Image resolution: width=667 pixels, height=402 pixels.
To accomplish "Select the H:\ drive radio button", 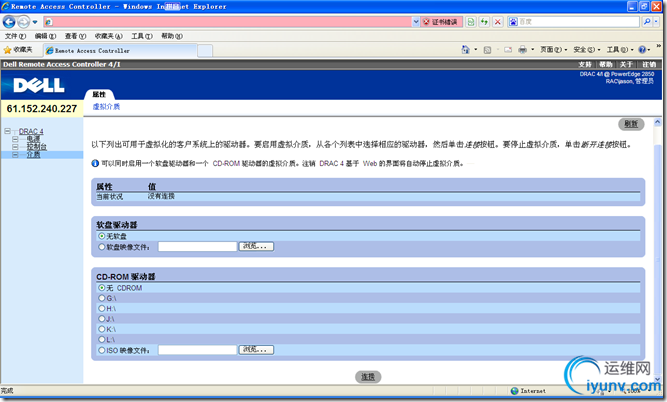I will 102,308.
